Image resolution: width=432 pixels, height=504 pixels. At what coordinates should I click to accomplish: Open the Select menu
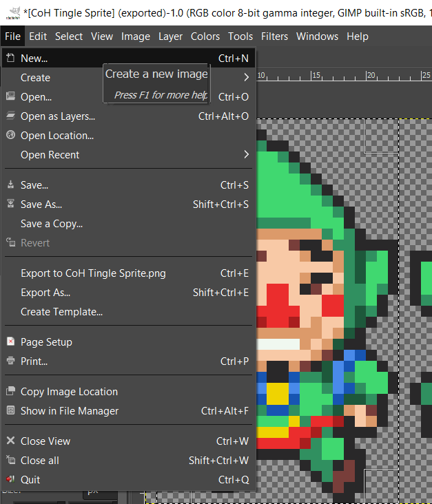click(69, 36)
